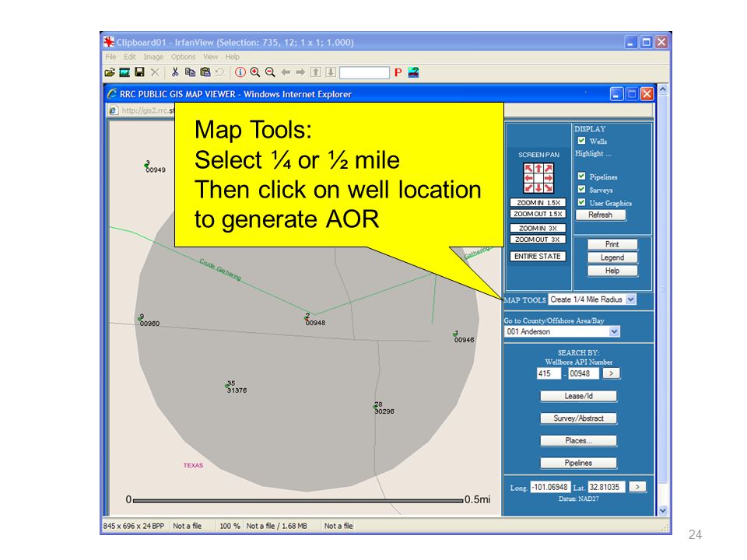Toggle the Wells display checkbox
The width and height of the screenshot is (747, 560).
coord(581,141)
